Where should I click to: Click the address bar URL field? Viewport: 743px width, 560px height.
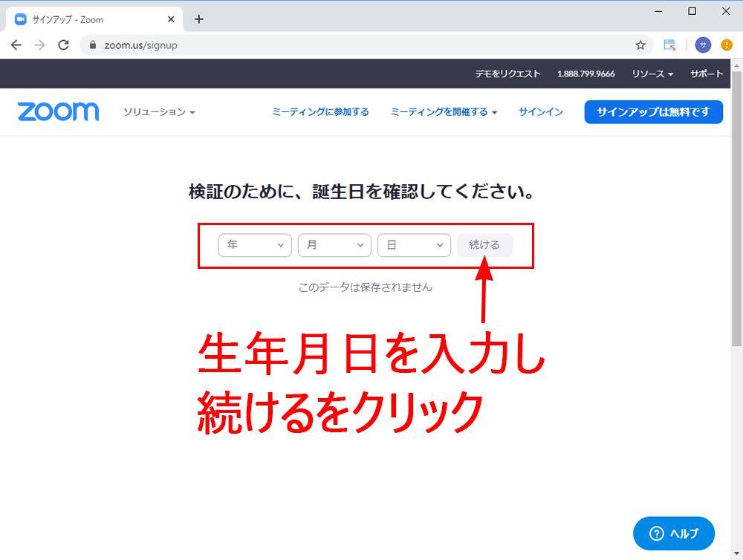tap(357, 45)
